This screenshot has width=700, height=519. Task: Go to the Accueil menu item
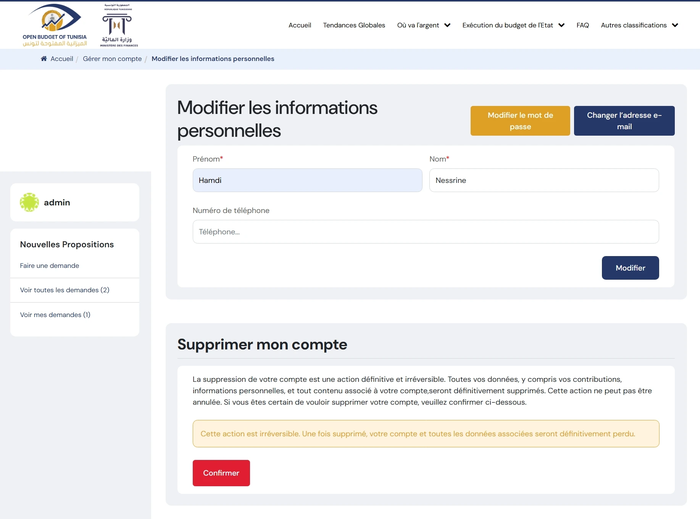pyautogui.click(x=299, y=25)
